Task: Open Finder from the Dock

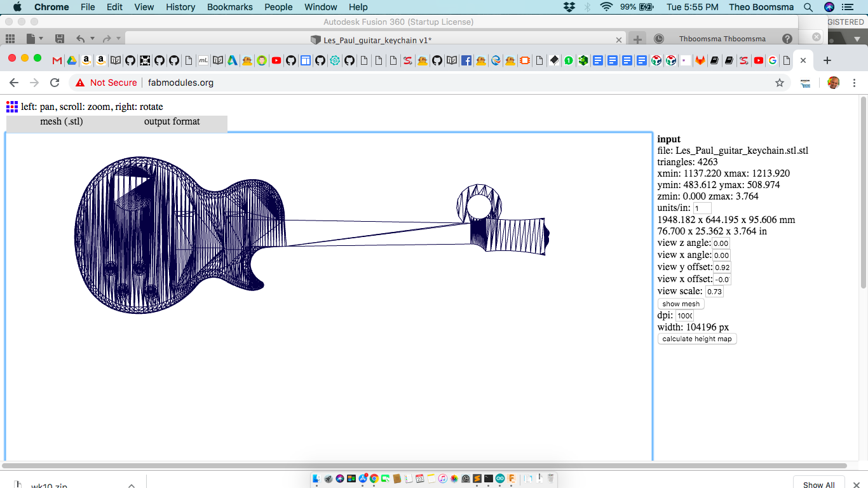Action: coord(316,478)
